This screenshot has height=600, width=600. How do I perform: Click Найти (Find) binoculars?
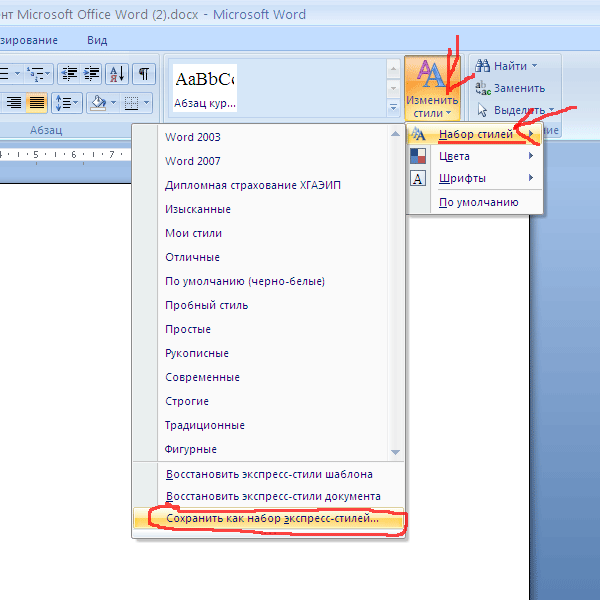tap(483, 66)
